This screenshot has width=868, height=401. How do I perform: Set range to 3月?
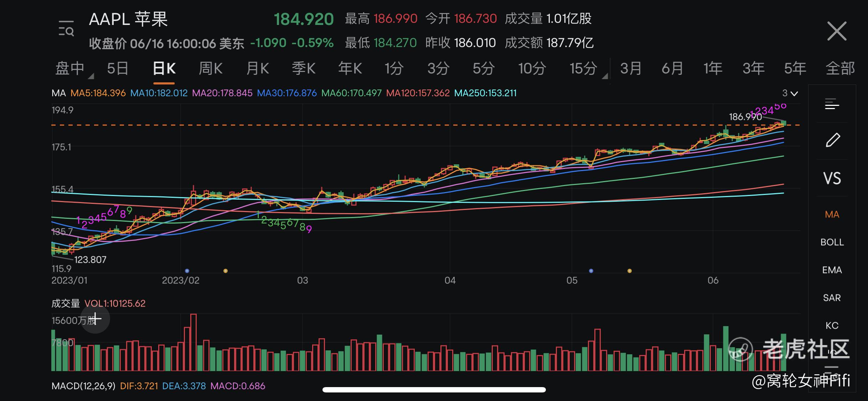[x=631, y=68]
